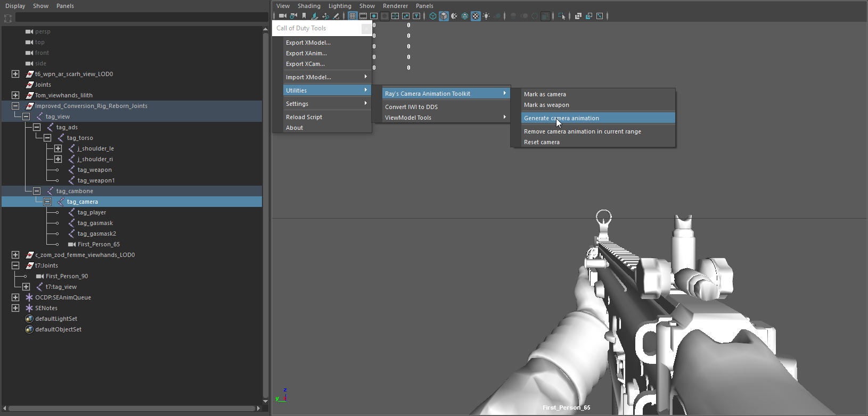Collapse the tag_ads branch

tap(37, 127)
